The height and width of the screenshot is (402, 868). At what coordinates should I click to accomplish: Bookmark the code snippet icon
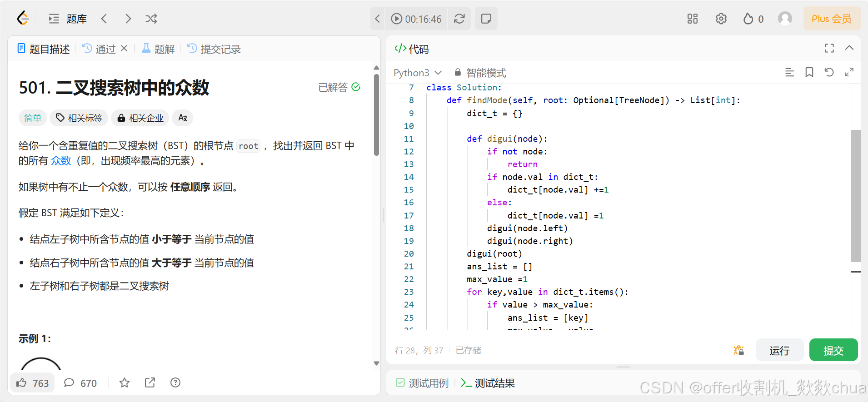[x=809, y=72]
